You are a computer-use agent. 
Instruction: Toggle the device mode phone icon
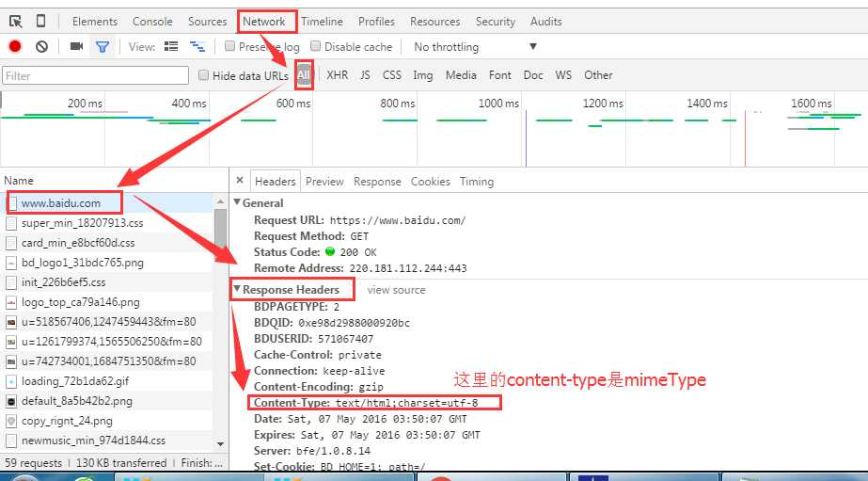41,21
